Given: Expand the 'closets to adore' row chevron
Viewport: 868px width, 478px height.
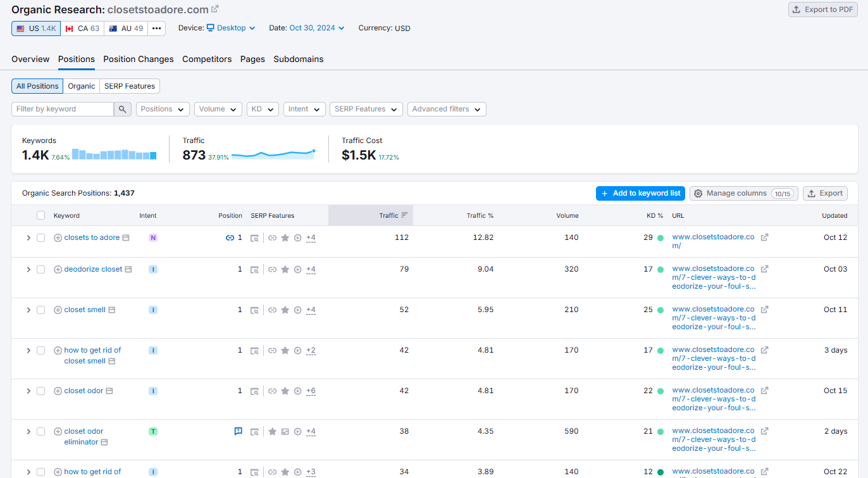Looking at the screenshot, I should click(28, 237).
